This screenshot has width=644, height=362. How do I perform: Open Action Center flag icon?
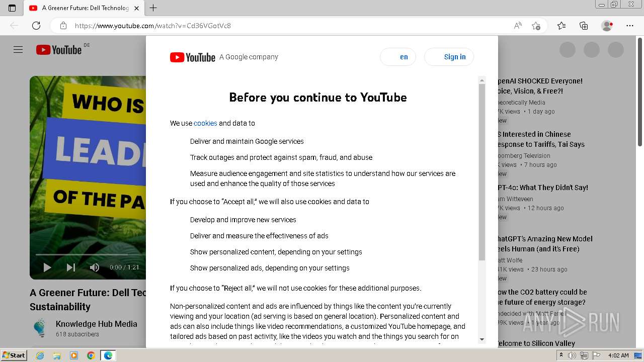(x=596, y=355)
